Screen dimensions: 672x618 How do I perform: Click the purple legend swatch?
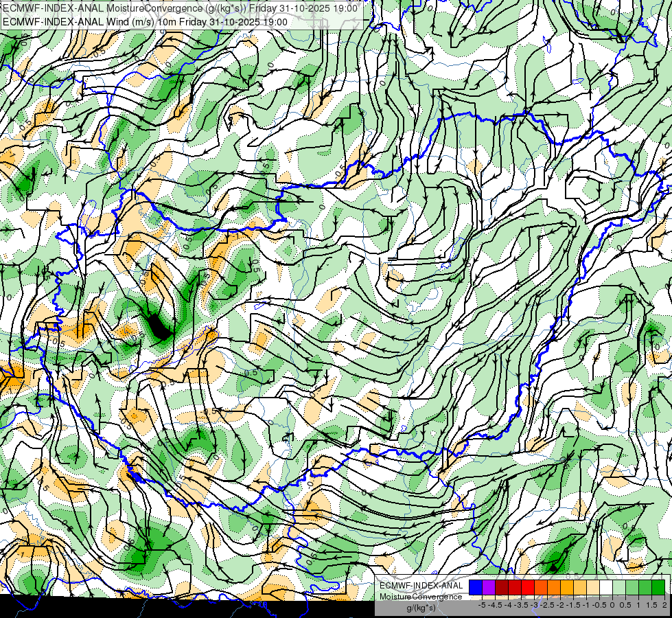tap(489, 588)
